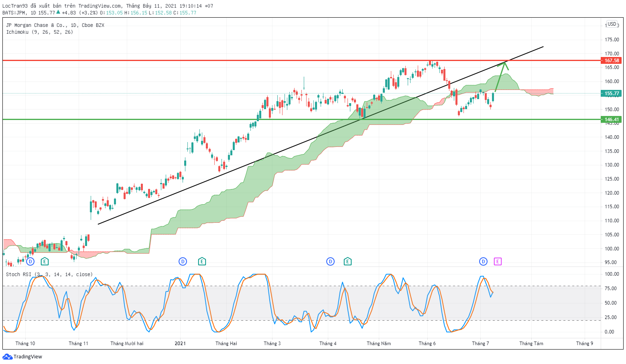This screenshot has height=364, width=626.
Task: Click the 175.00 price axis value
Action: point(612,40)
